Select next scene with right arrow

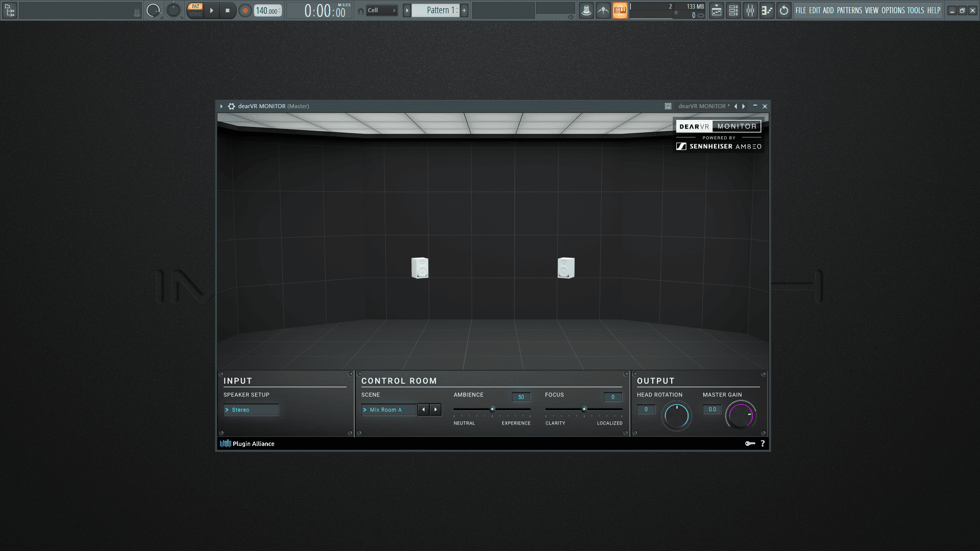pyautogui.click(x=435, y=410)
